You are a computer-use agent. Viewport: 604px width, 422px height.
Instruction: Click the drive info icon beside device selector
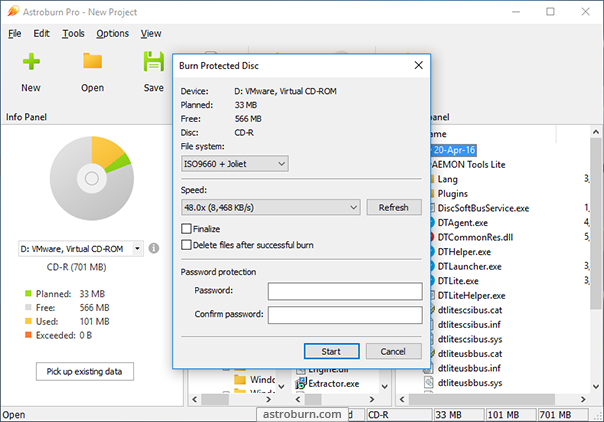tap(154, 248)
